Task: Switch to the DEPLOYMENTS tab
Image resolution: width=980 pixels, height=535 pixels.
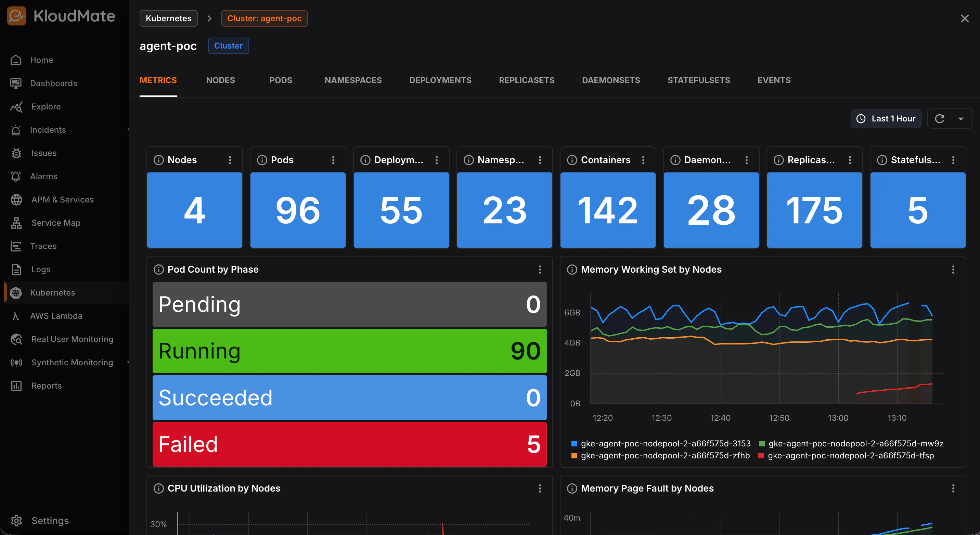Action: click(440, 80)
